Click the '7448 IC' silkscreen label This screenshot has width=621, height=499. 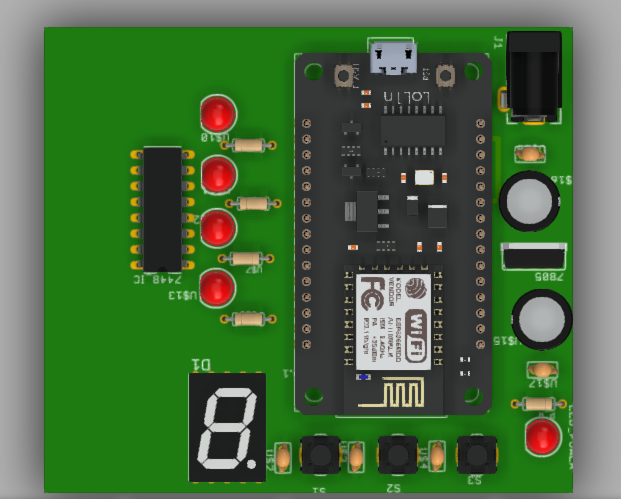coord(158,279)
